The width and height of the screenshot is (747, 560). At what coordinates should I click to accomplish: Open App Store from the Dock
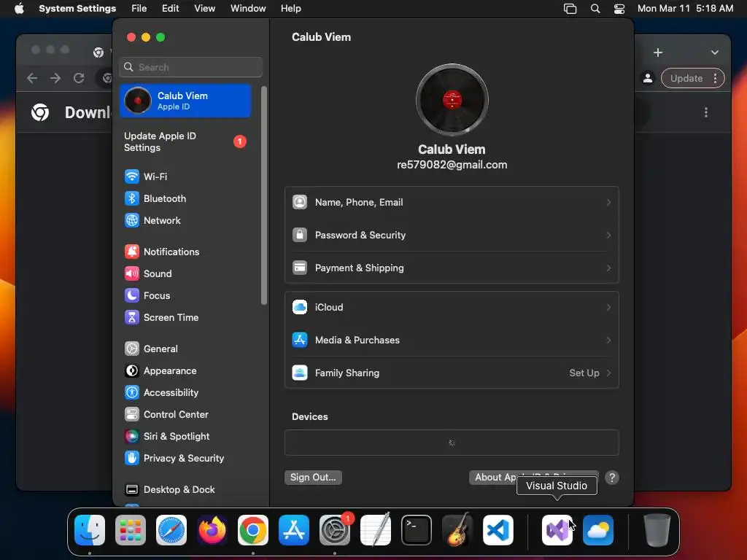coord(294,530)
